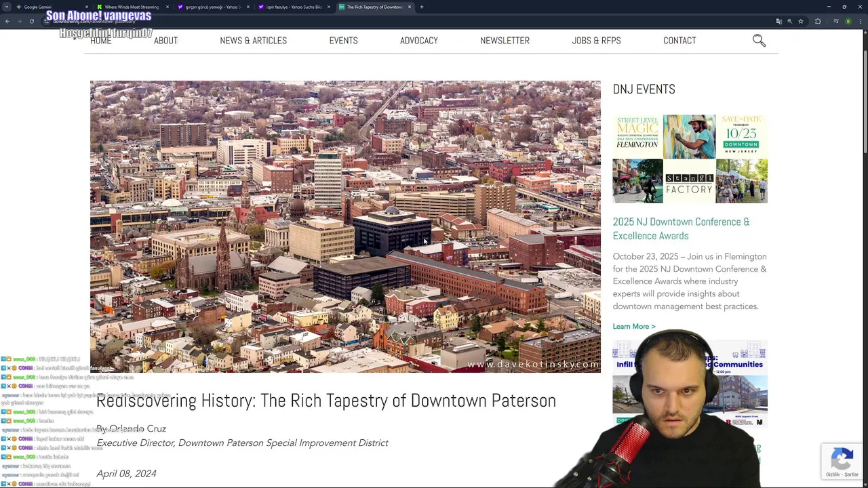Open the CONTACT menu item

(679, 41)
